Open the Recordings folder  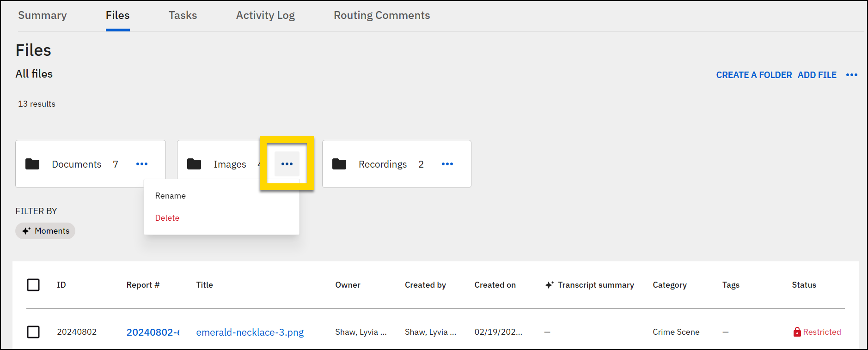[397, 164]
